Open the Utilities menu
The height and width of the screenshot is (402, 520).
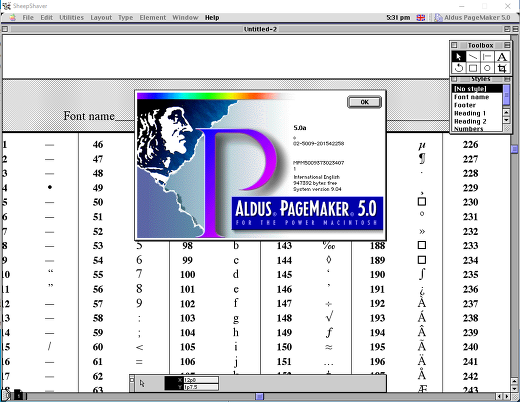coord(71,18)
